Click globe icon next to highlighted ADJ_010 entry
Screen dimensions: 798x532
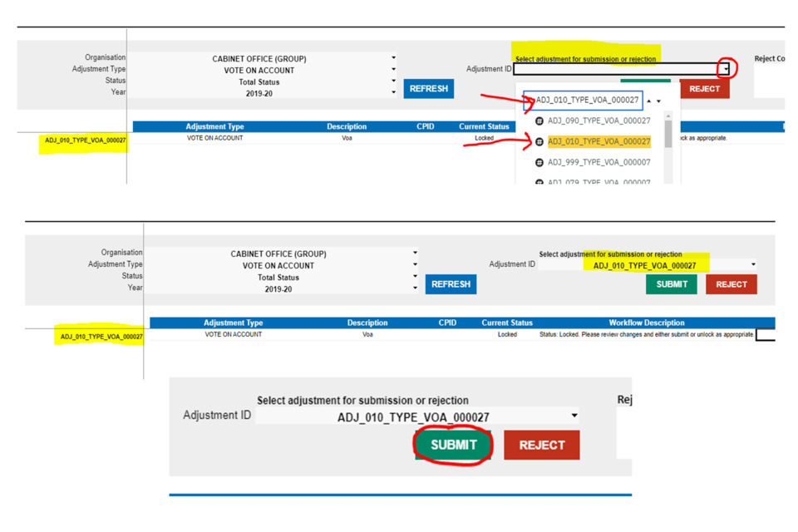[539, 142]
